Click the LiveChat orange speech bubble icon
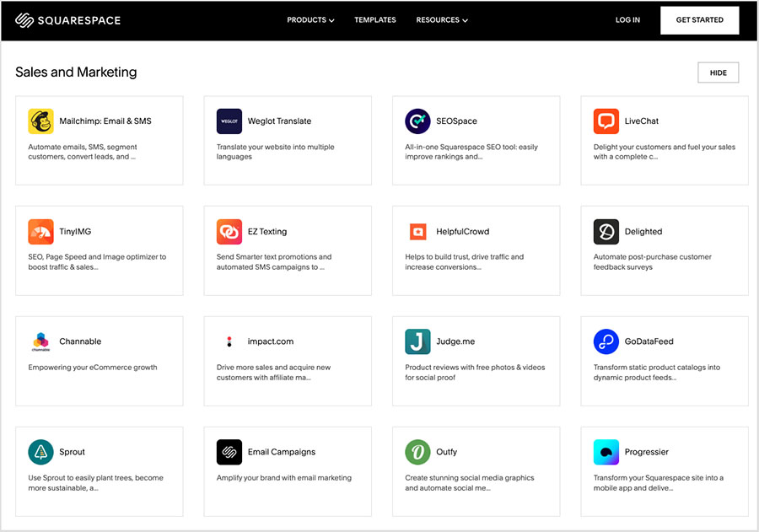759x532 pixels. point(606,121)
